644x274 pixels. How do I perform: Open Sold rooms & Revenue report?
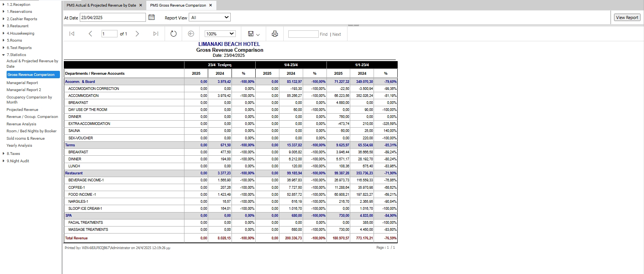click(26, 138)
